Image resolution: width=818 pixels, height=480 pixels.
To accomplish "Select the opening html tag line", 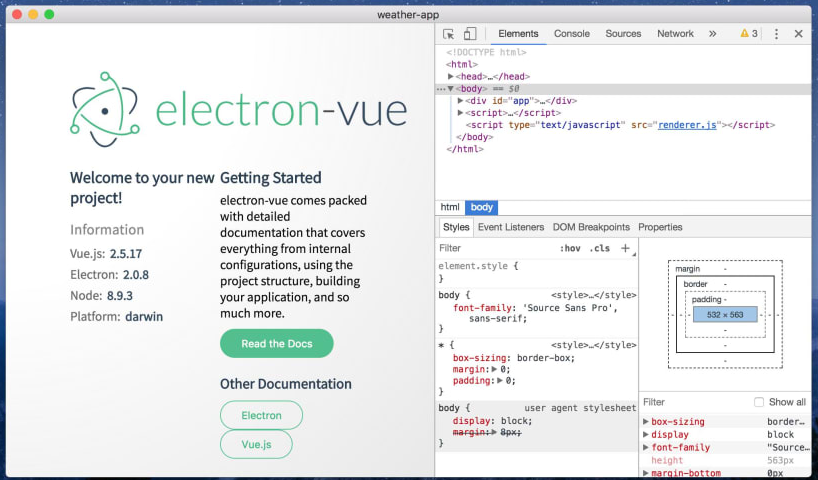I will click(x=462, y=64).
